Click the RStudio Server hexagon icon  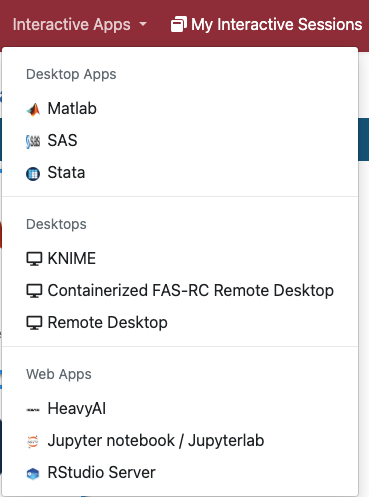(33, 473)
